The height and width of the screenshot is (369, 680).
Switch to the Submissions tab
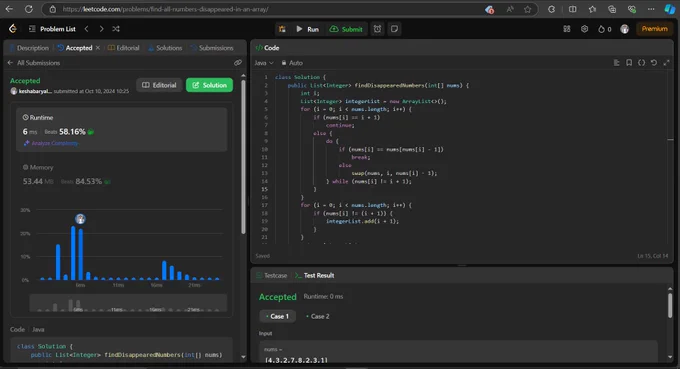pyautogui.click(x=212, y=48)
